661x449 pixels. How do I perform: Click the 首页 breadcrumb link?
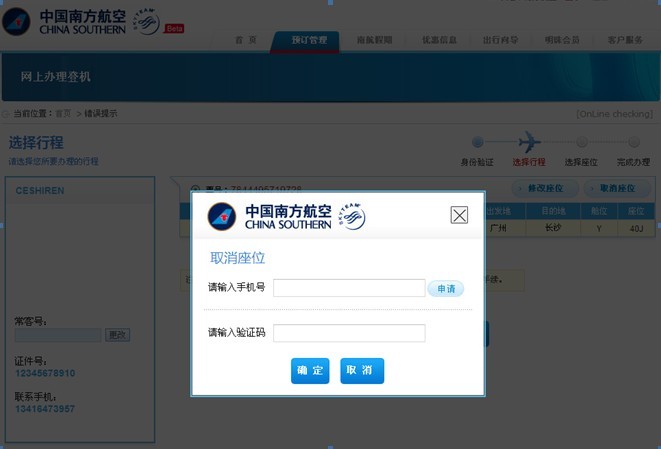pyautogui.click(x=63, y=113)
